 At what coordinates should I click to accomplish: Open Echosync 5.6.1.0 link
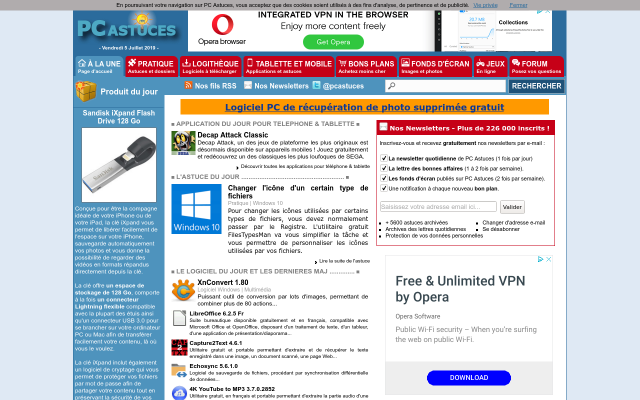click(213, 366)
